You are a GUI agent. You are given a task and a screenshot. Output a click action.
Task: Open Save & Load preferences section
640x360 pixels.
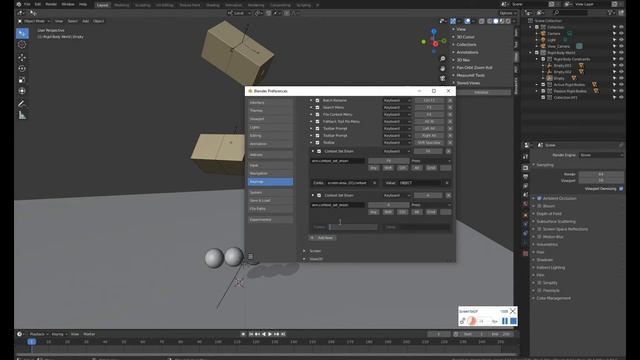tap(270, 200)
